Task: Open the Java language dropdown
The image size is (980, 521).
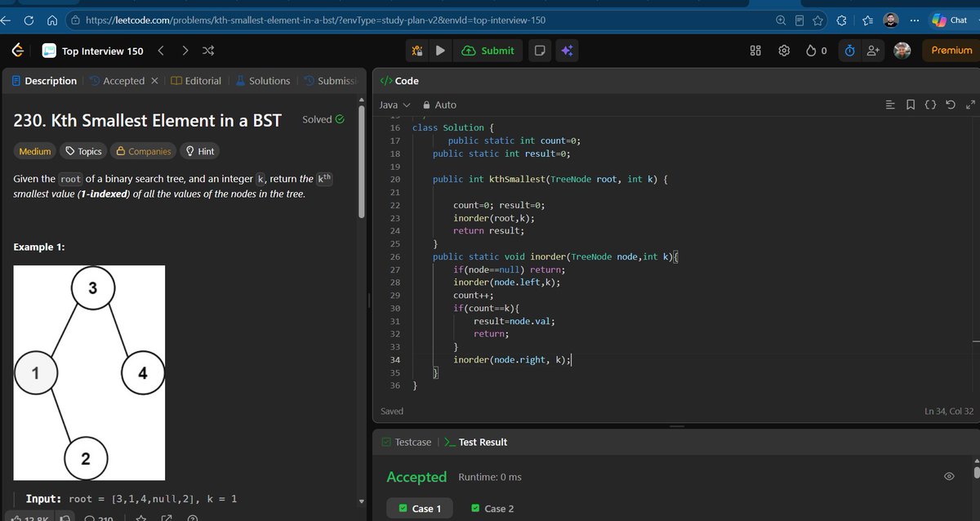Action: point(394,105)
